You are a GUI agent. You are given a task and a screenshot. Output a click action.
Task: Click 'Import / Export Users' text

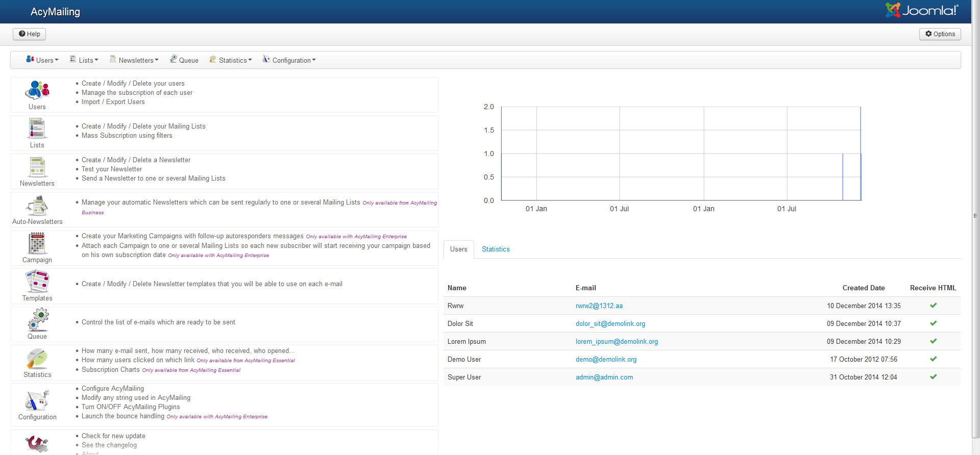[x=113, y=102]
